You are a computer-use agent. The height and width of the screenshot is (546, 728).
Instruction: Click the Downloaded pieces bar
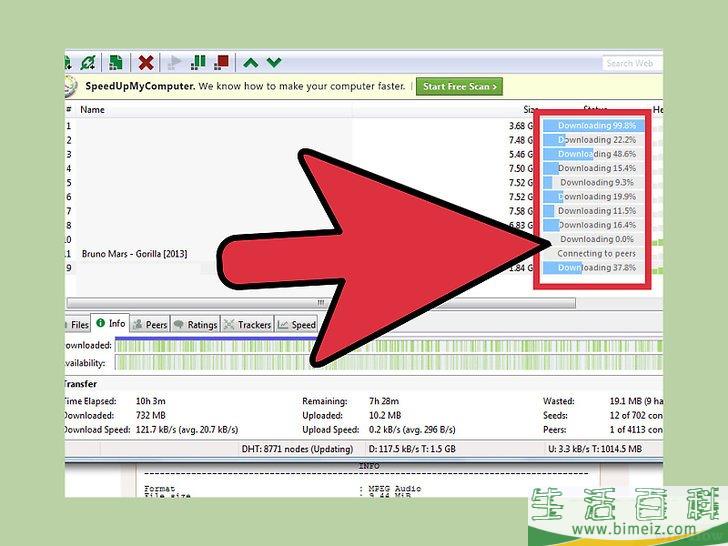point(388,345)
